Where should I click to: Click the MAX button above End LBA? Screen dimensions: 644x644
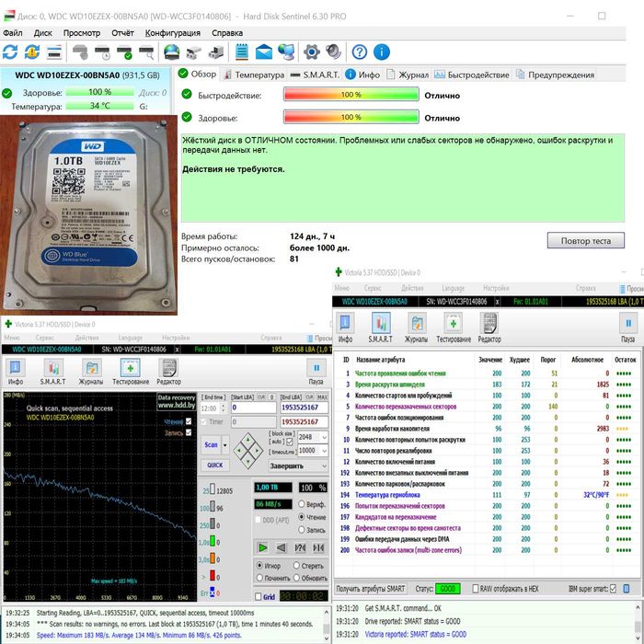[x=322, y=397]
